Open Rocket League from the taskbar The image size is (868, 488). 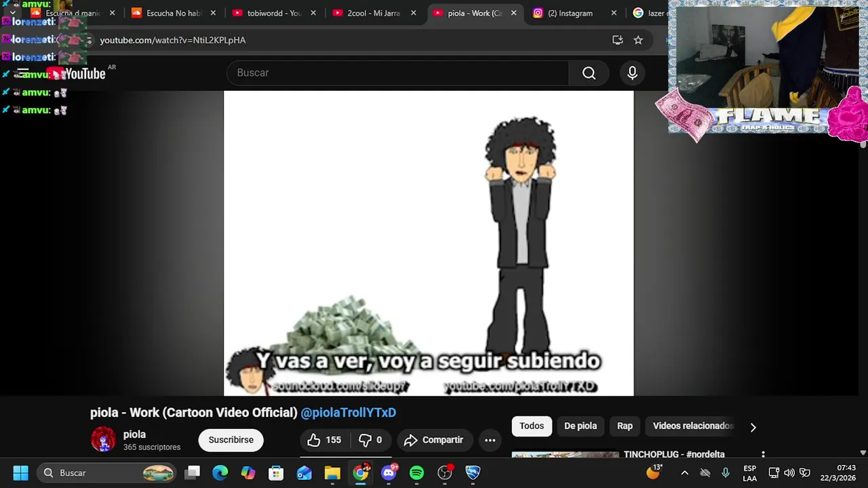pos(473,472)
